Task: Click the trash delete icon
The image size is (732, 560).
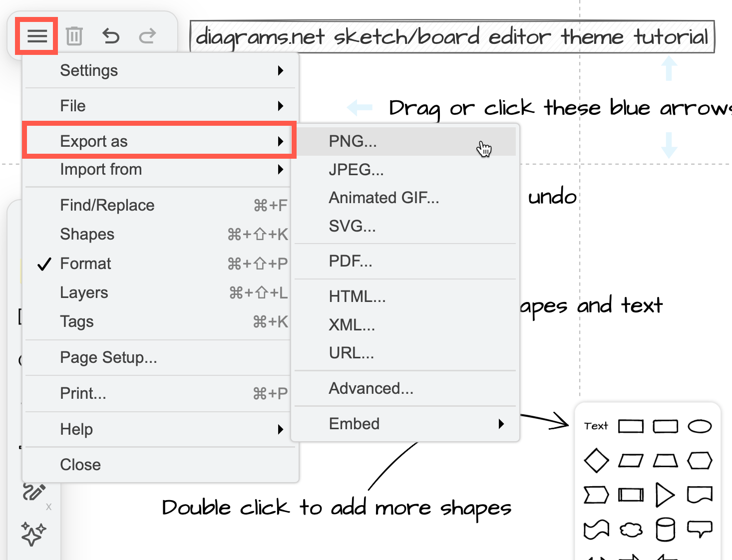Action: [74, 36]
